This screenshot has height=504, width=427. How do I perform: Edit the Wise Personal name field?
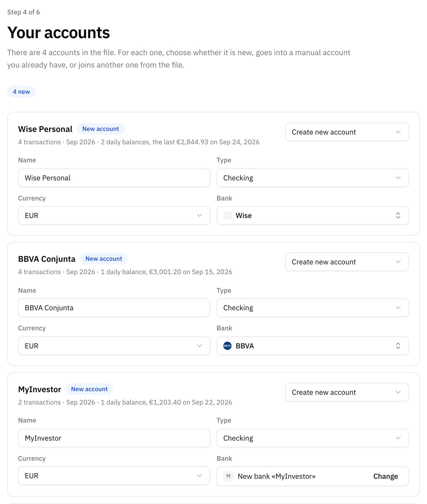(x=114, y=178)
